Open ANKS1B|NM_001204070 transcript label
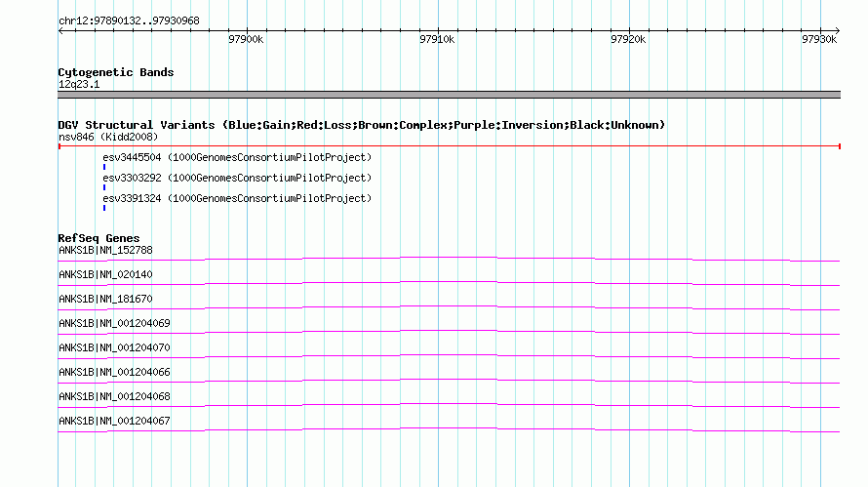The height and width of the screenshot is (487, 868). point(114,347)
